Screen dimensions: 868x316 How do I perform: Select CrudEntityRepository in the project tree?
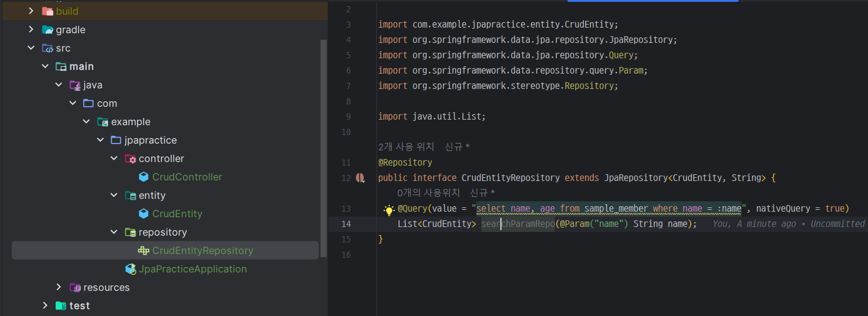point(203,250)
